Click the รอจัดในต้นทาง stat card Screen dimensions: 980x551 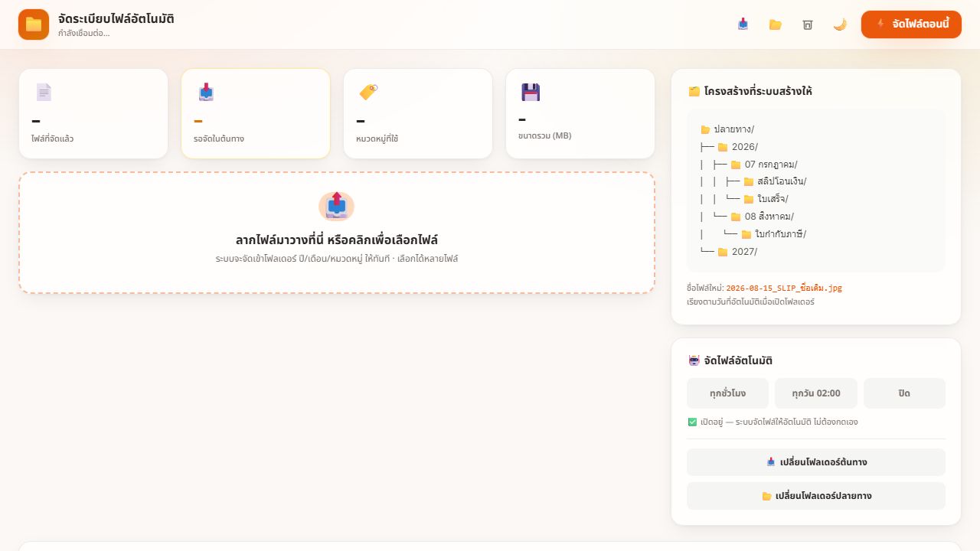(256, 114)
